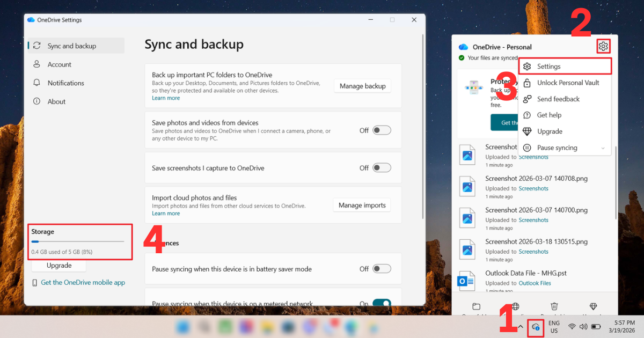Open the Outlook Files folder link
Image resolution: width=644 pixels, height=338 pixels.
tap(535, 283)
